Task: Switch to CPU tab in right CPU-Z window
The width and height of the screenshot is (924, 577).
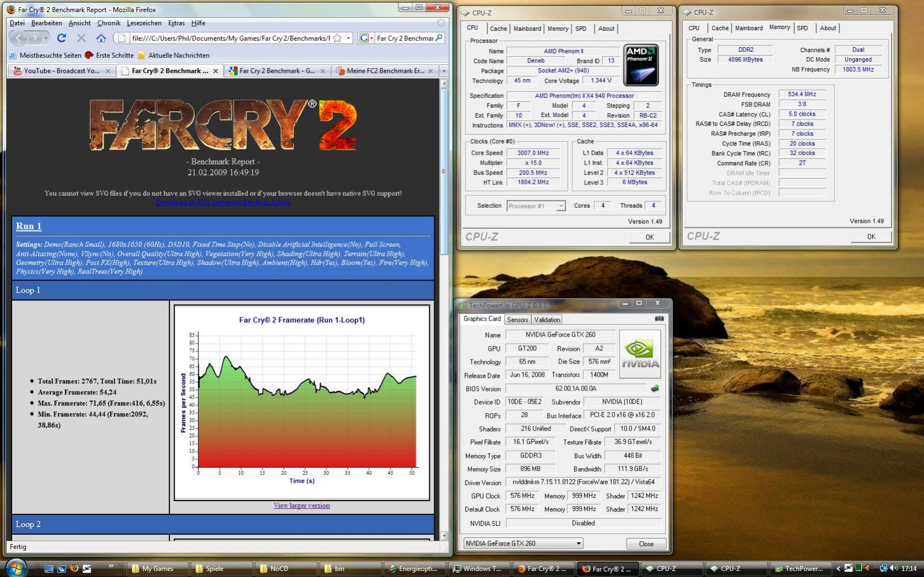Action: [694, 28]
